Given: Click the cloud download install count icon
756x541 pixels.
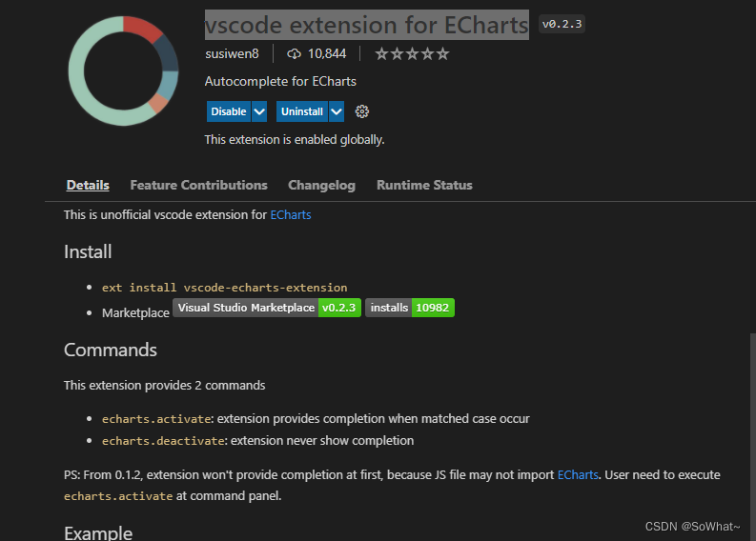Looking at the screenshot, I should pos(294,54).
